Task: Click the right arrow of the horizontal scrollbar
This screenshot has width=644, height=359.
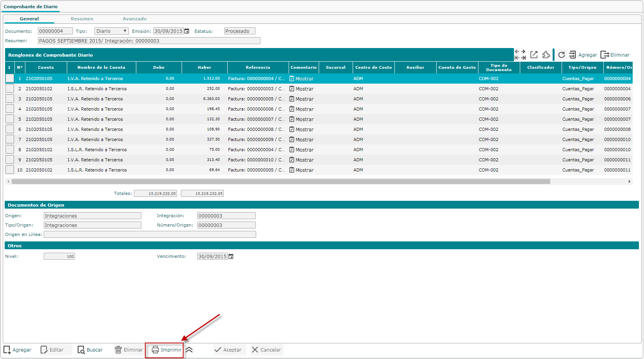Action: point(629,182)
